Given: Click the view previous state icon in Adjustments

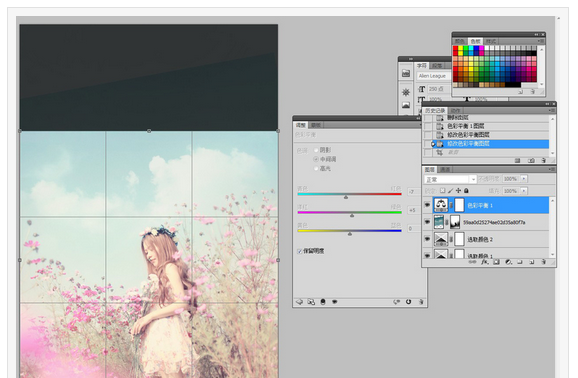Looking at the screenshot, I should pyautogui.click(x=397, y=302).
